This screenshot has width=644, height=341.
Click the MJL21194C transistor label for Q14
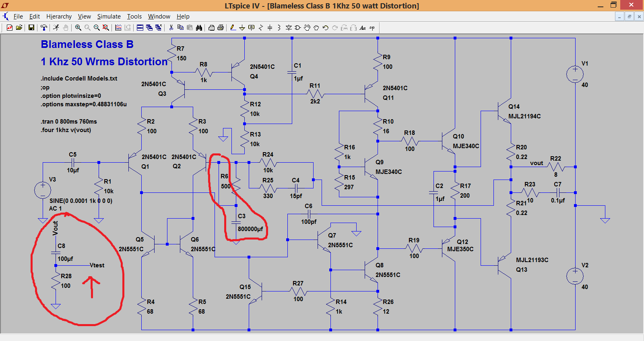point(524,116)
